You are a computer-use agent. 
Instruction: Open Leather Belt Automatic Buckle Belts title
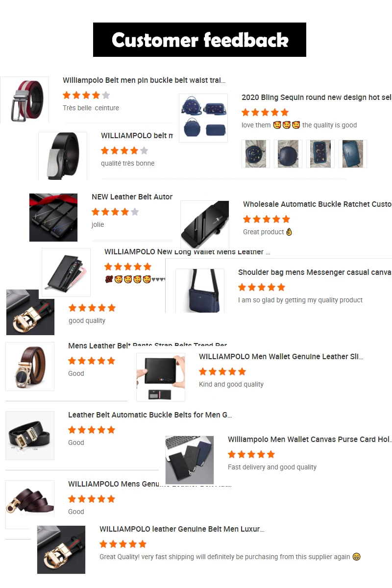tap(150, 415)
